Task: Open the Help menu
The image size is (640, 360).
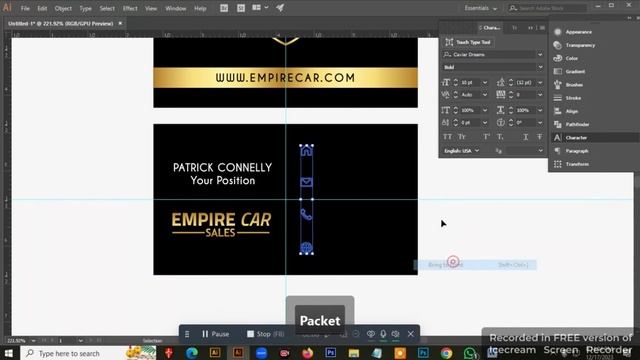Action: (200, 8)
